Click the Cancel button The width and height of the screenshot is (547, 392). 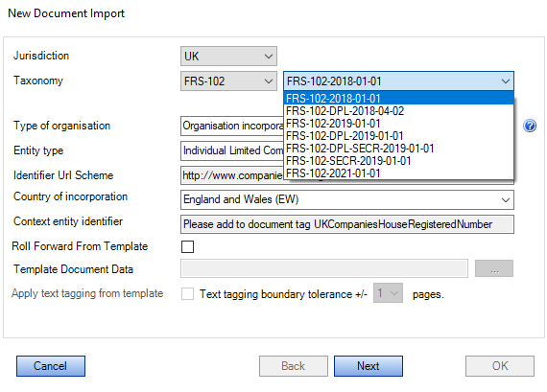pyautogui.click(x=51, y=366)
